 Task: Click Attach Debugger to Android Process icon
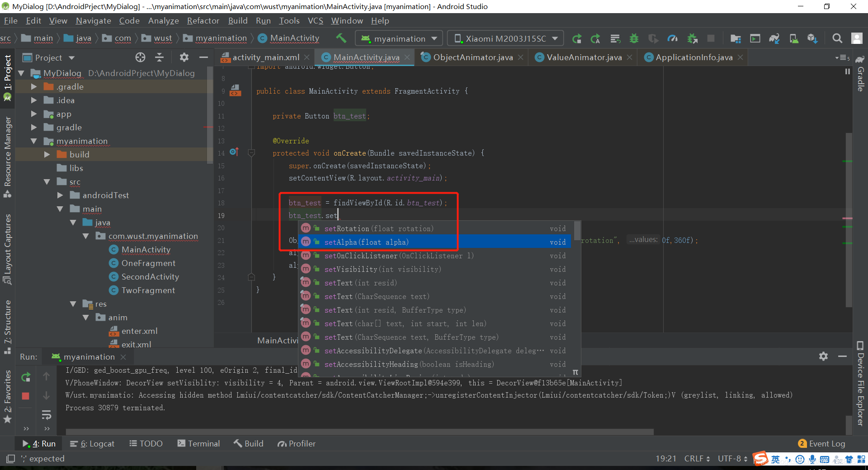pyautogui.click(x=692, y=39)
